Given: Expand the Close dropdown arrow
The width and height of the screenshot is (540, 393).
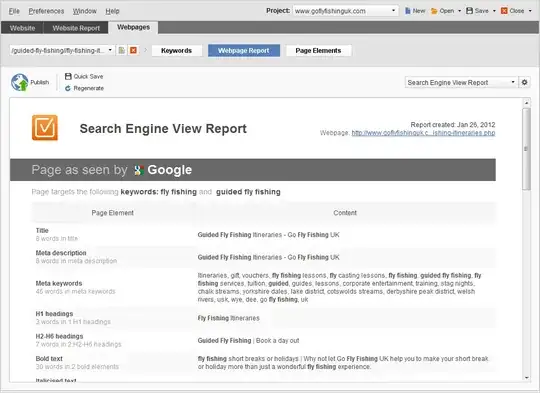Looking at the screenshot, I should [530, 11].
